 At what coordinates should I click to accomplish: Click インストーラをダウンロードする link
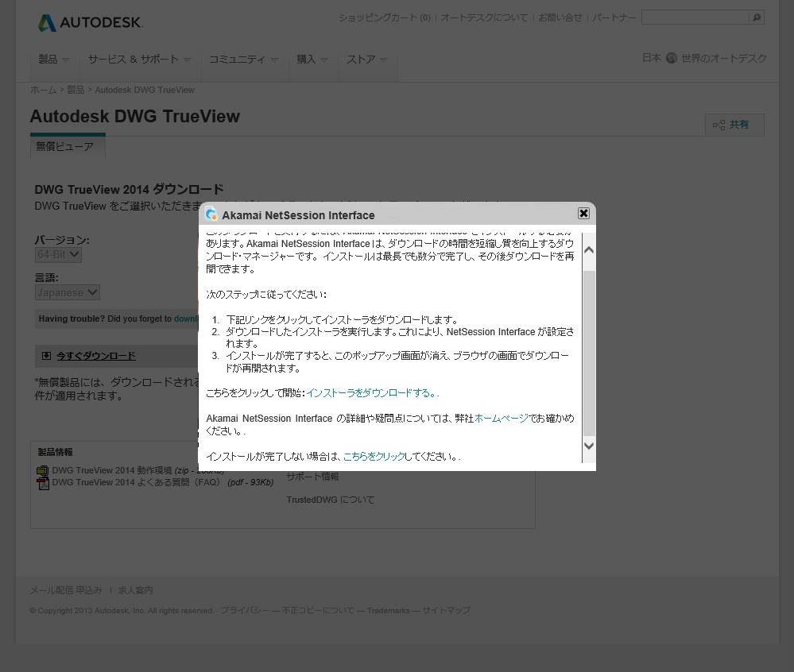point(371,393)
